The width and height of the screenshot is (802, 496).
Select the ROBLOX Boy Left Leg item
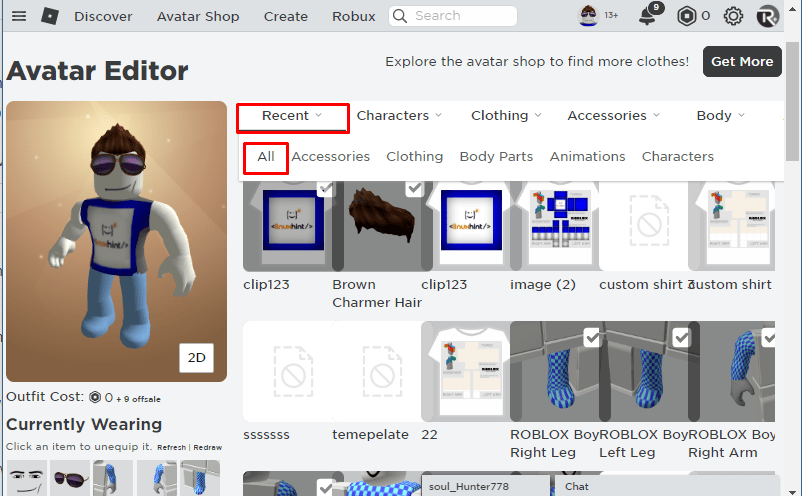pyautogui.click(x=643, y=371)
